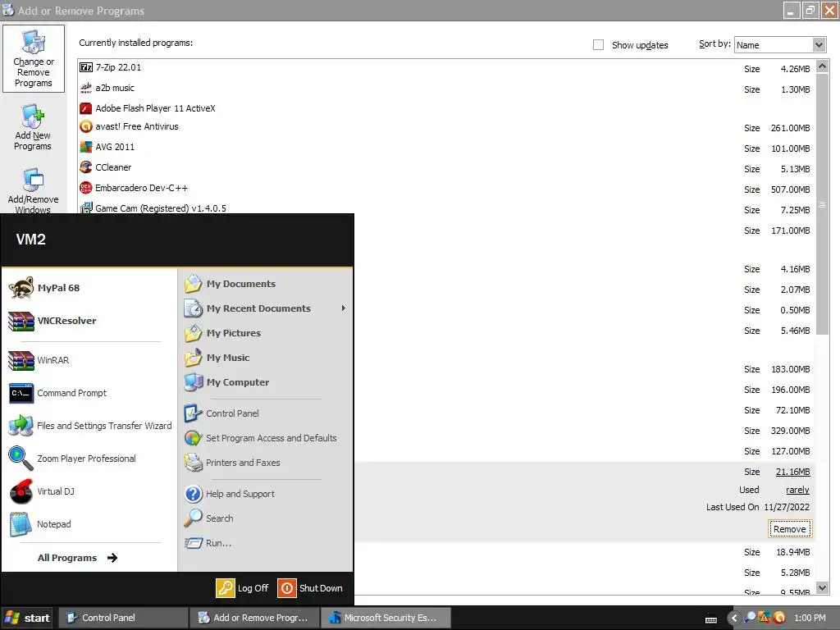Click the 507.00MB size value
This screenshot has width=840, height=630.
click(x=790, y=189)
